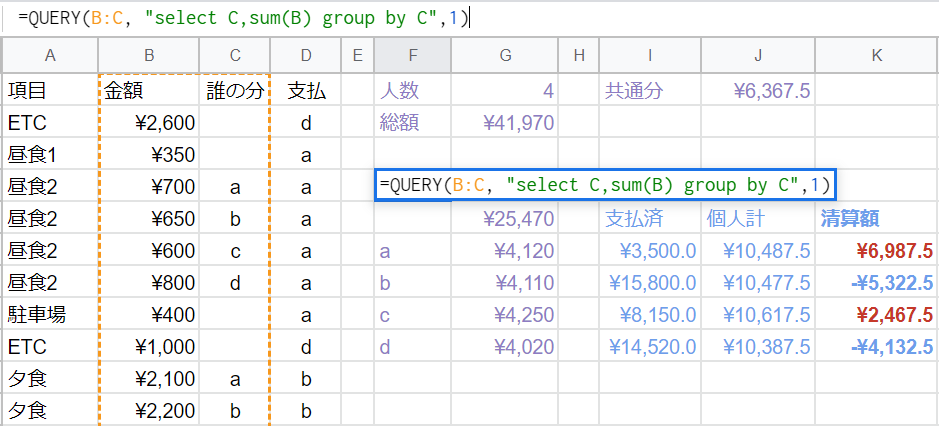The image size is (939, 426).
Task: Click the 金額 header cell
Action: [x=149, y=91]
